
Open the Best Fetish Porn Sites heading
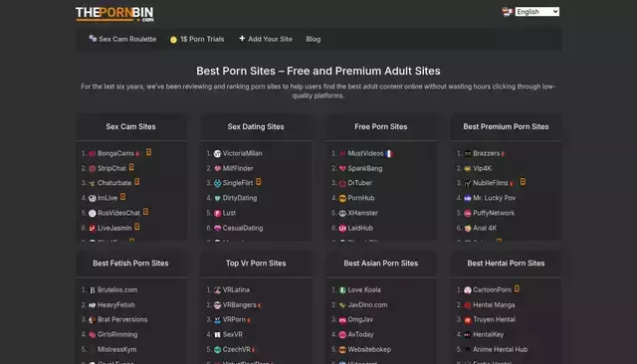pyautogui.click(x=130, y=263)
